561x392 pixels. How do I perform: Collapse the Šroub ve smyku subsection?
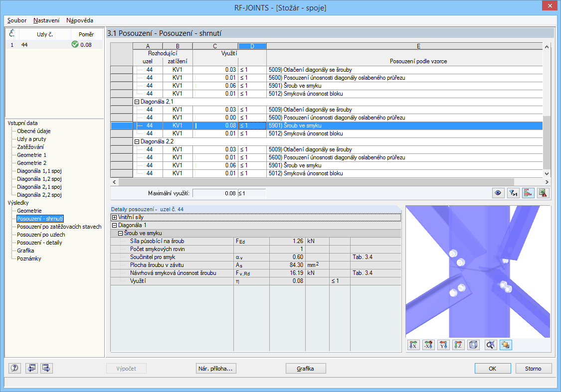(x=121, y=233)
